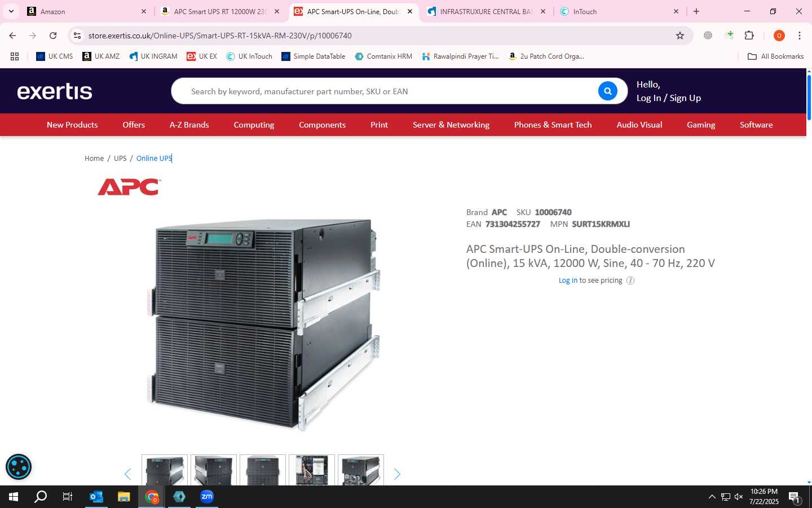Viewport: 812px width, 508px height.
Task: Click the main UPS product image
Action: [x=264, y=325]
